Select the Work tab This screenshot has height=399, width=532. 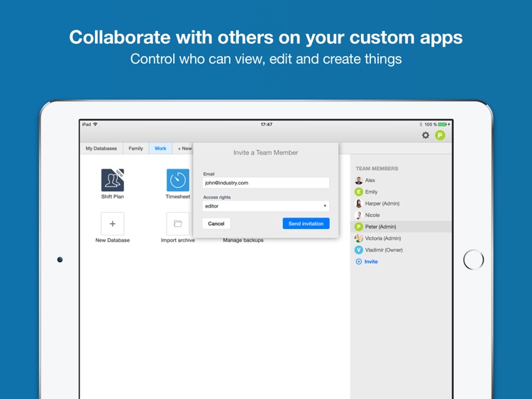pos(160,149)
